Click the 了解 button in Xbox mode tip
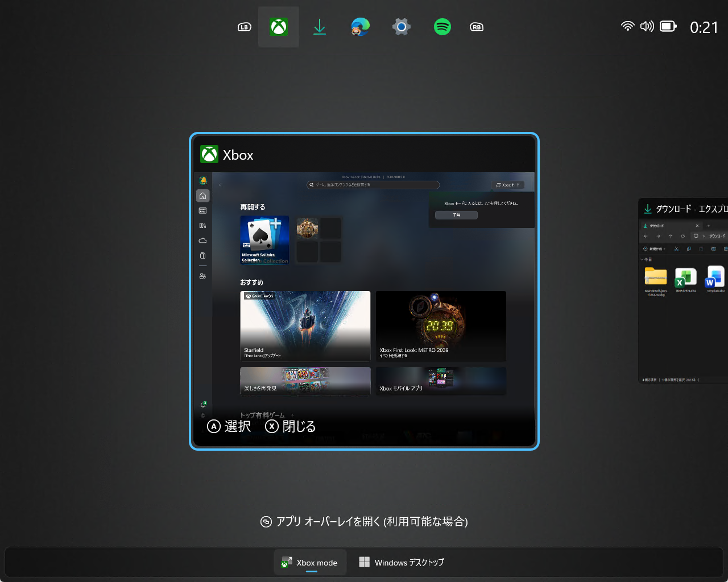 [x=456, y=215]
